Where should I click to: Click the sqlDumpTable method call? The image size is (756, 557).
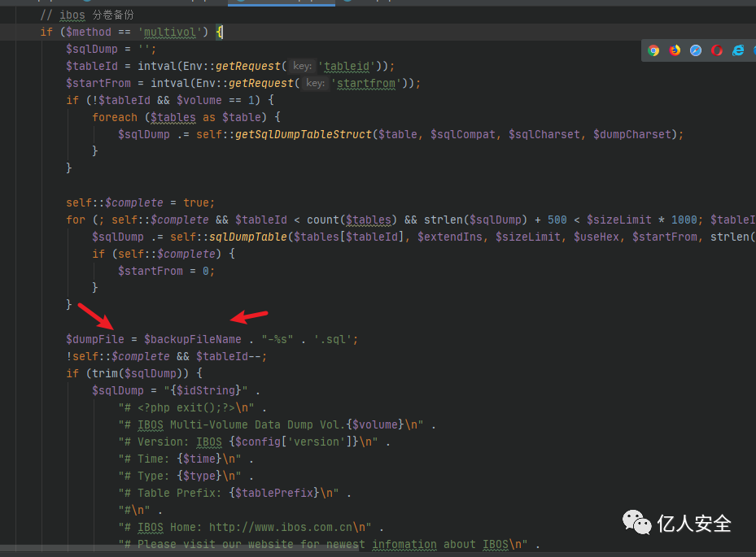point(248,237)
